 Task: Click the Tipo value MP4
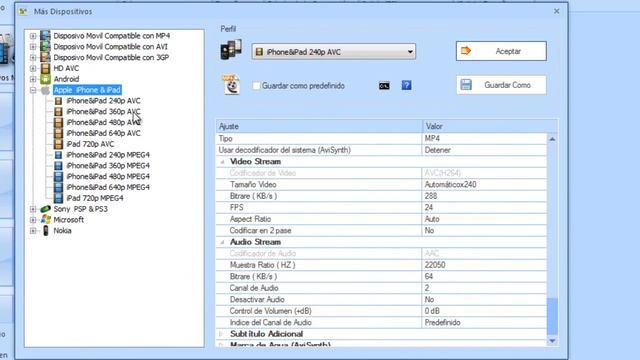point(432,138)
